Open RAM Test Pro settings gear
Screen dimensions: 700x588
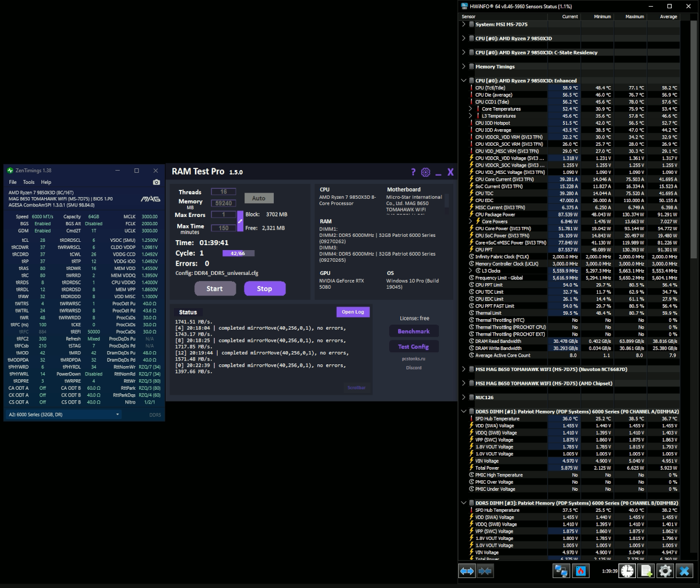(x=426, y=172)
